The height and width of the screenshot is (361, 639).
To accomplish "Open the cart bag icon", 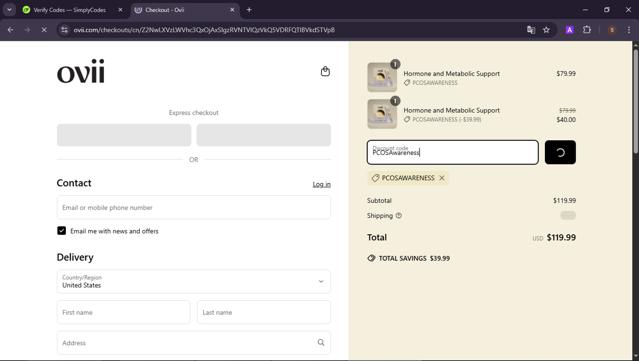I will point(325,71).
